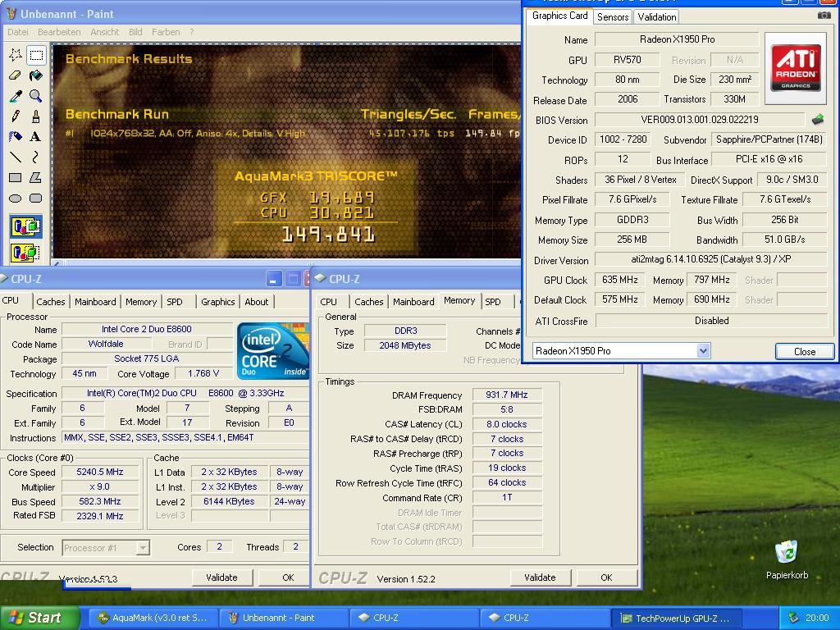
Task: Click the ATI Radeon logo in GPU-Z
Action: tap(796, 68)
